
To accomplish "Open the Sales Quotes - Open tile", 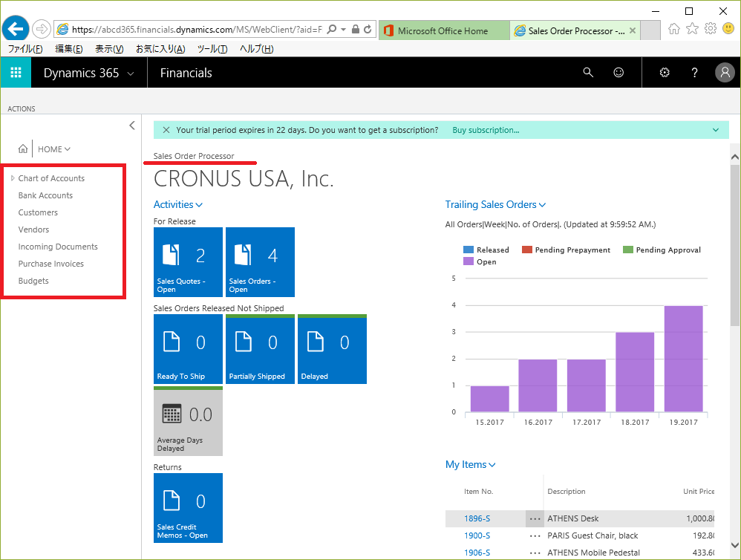I will 188,262.
